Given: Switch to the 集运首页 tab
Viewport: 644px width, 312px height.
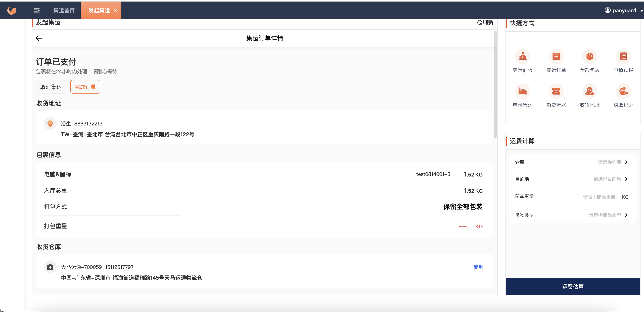Looking at the screenshot, I should 64,10.
